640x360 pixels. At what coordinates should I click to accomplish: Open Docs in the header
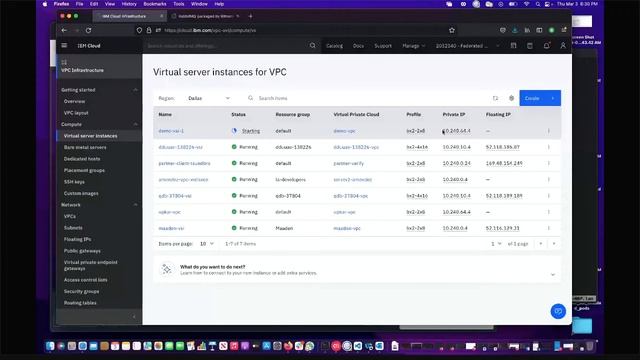tap(358, 46)
